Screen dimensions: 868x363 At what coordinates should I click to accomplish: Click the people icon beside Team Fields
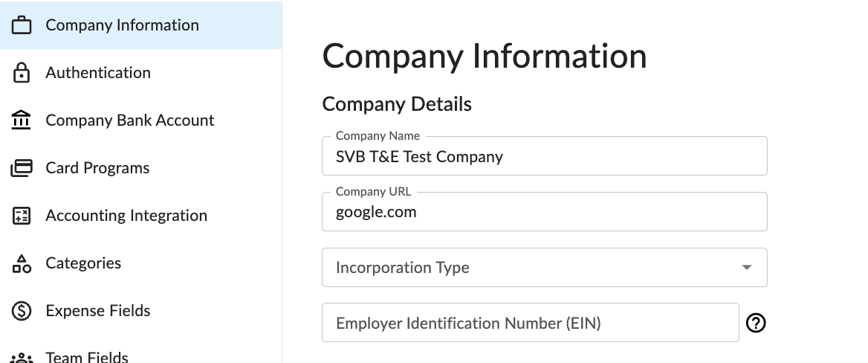[x=22, y=358]
